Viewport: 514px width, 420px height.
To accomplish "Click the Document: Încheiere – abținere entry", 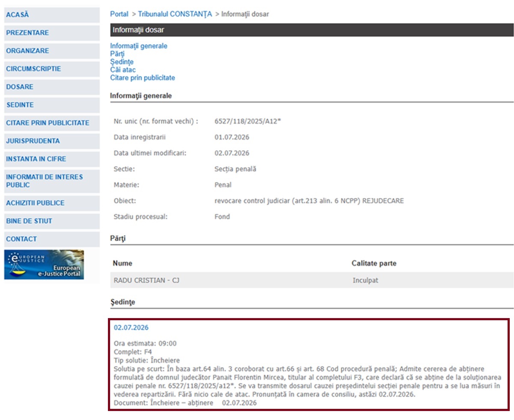I will (x=185, y=403).
